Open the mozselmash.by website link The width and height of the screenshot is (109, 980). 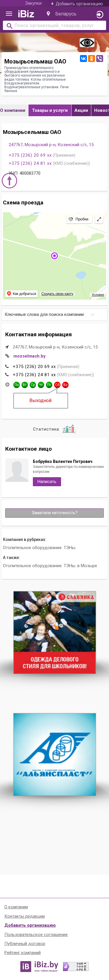pos(29,356)
